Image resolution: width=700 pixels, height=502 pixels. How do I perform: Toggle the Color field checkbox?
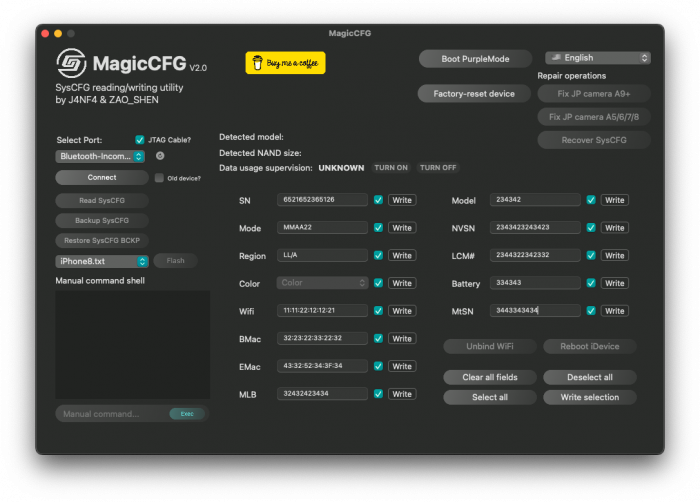[378, 283]
